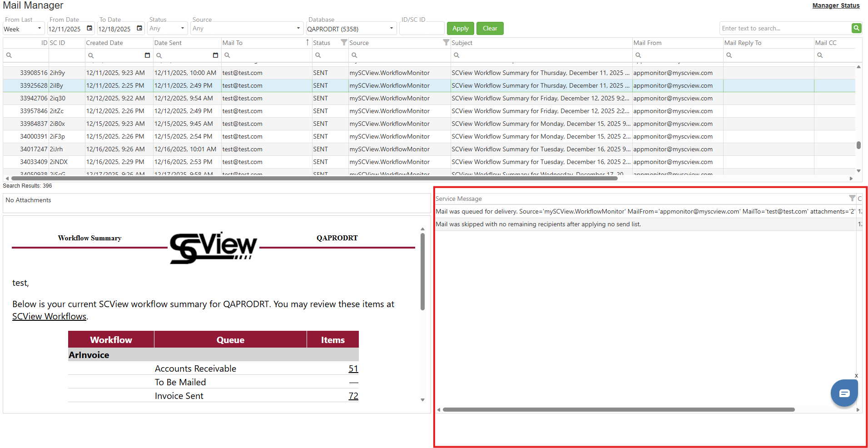
Task: Open Service Message filter funnel
Action: pos(852,198)
